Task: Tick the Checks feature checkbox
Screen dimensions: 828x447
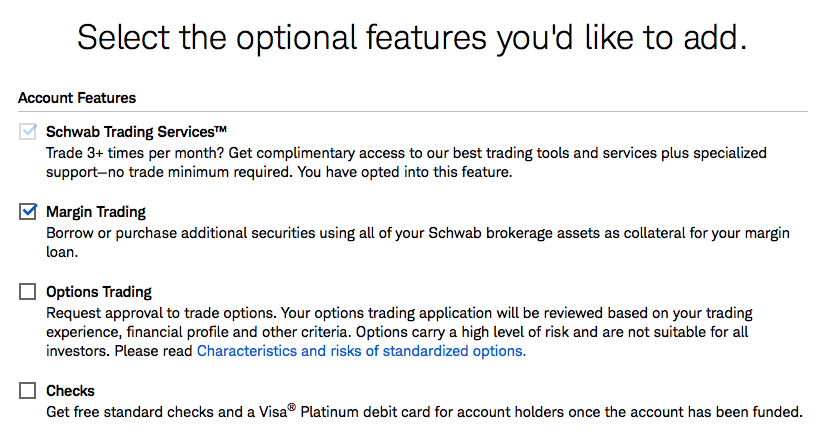Action: pyautogui.click(x=27, y=390)
